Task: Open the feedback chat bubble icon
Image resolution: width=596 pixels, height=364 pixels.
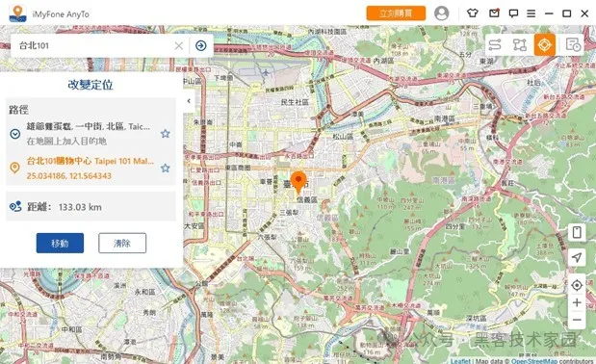Action: click(513, 13)
